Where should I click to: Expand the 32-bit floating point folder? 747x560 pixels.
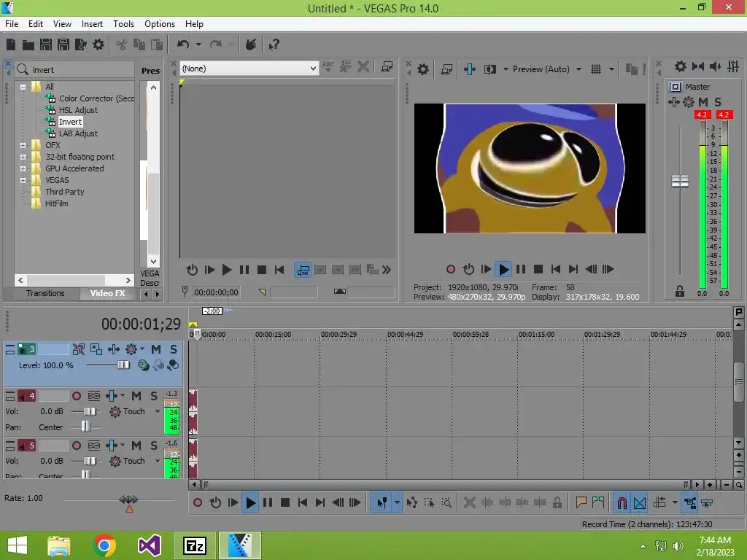[23, 157]
